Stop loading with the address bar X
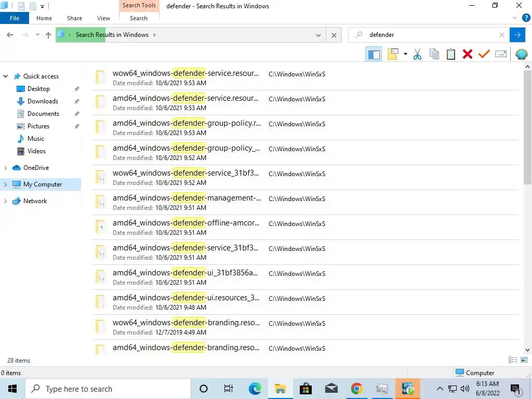This screenshot has width=532, height=399. [334, 35]
